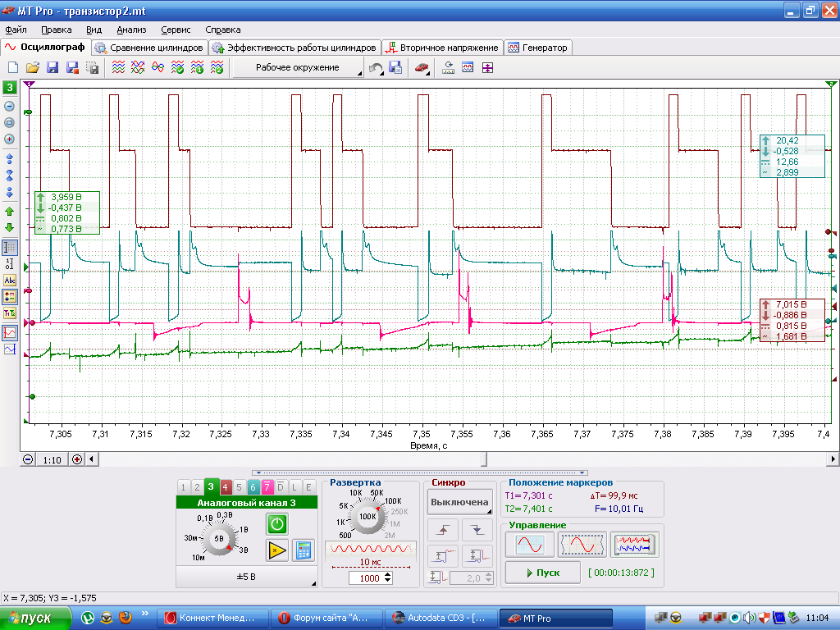
Task: Click the T1 T2 markers icon
Action: tap(10, 313)
